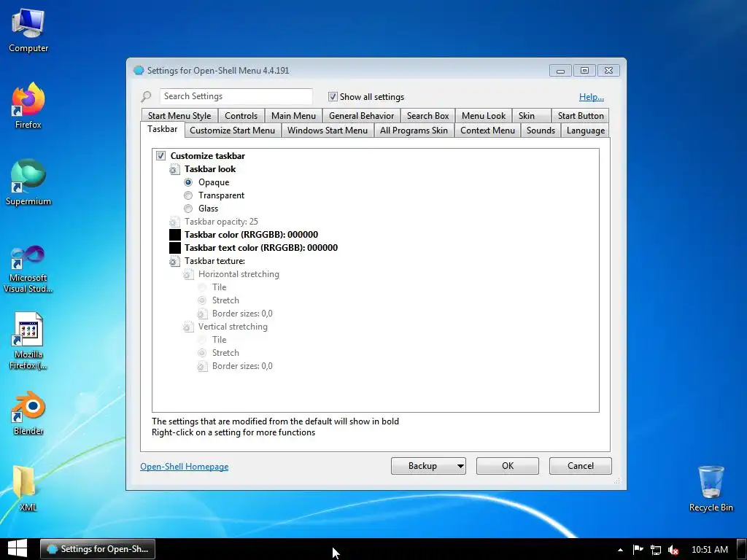This screenshot has height=560, width=747.
Task: Click the Taskbar color black swatch
Action: pyautogui.click(x=175, y=235)
